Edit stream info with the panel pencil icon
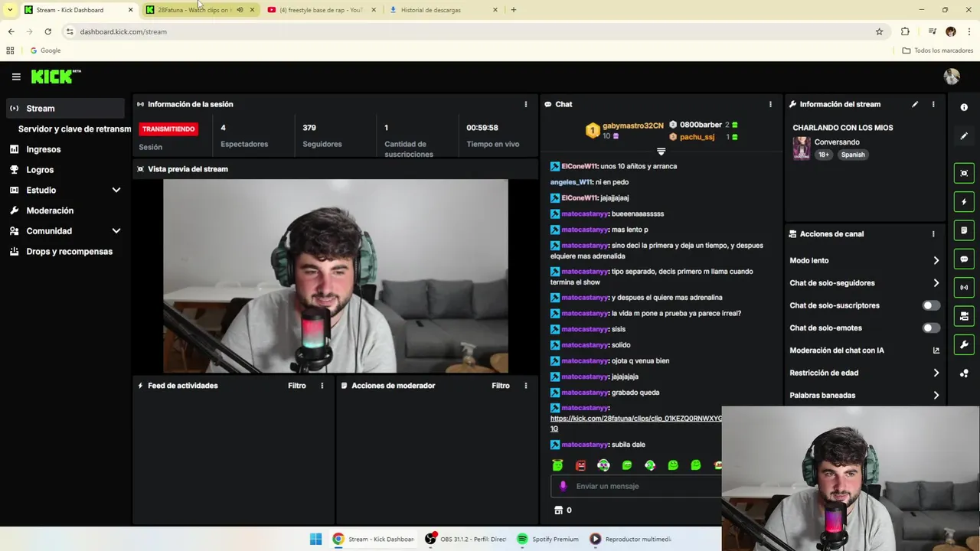 [915, 104]
